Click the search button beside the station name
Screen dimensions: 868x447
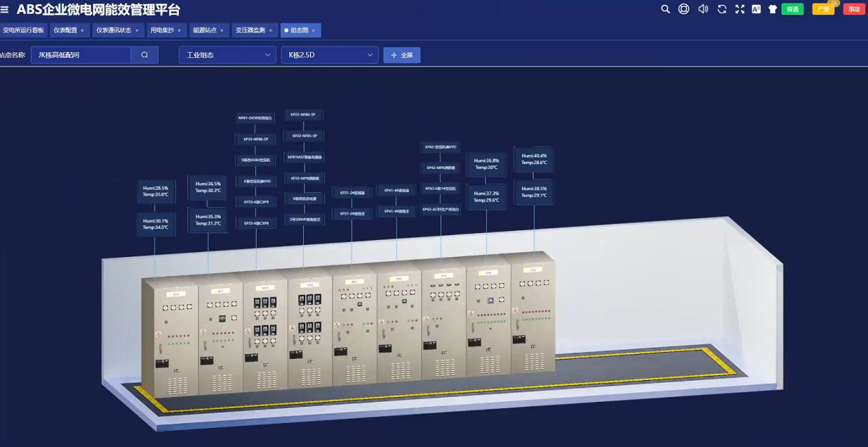[144, 55]
